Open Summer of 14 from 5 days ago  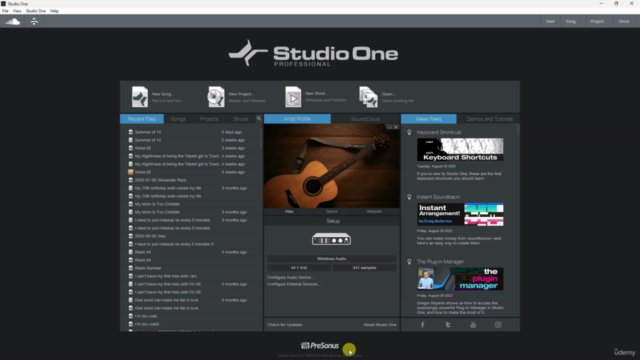(191, 132)
